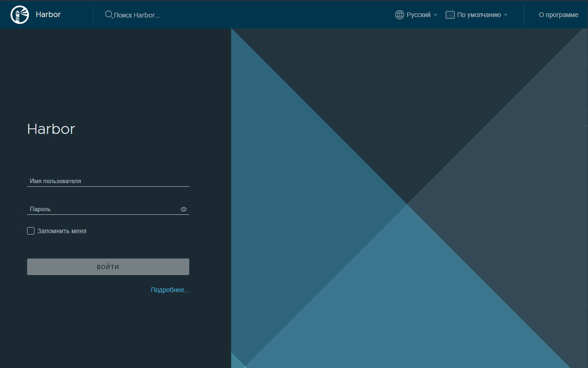
Task: Toggle password visibility eye icon
Action: pos(184,209)
